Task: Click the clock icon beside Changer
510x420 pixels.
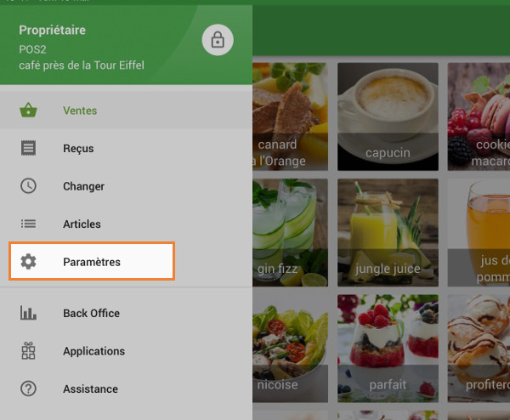Action: click(x=29, y=186)
